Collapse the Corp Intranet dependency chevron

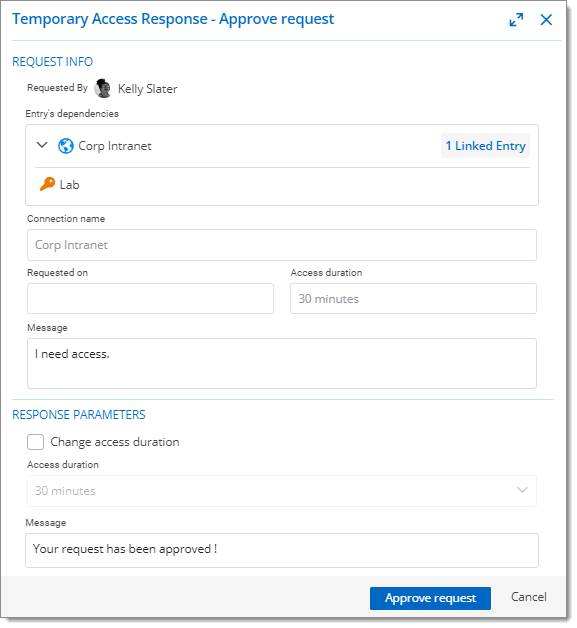[x=42, y=145]
